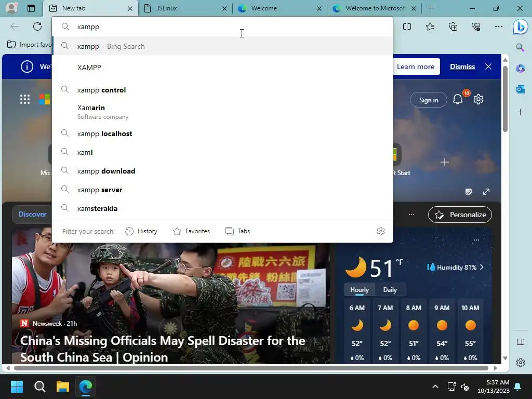Close the New tab tab

130,8
